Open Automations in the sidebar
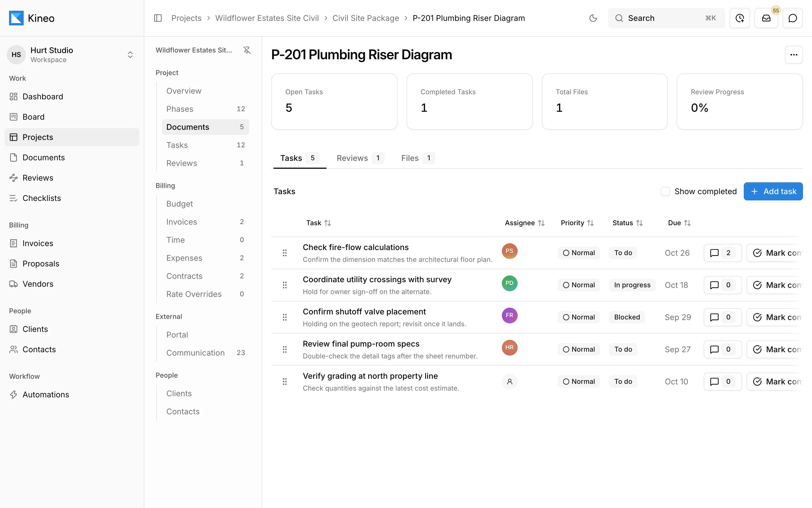 coord(72,395)
